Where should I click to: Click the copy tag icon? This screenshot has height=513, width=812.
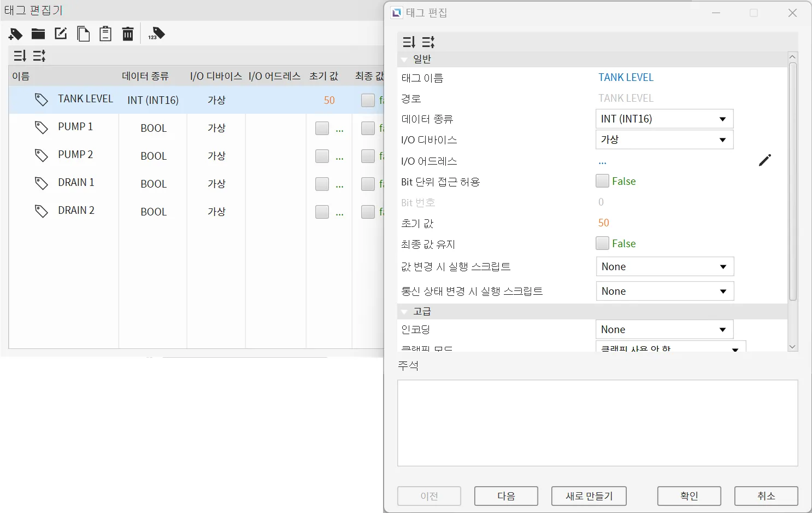pos(83,34)
